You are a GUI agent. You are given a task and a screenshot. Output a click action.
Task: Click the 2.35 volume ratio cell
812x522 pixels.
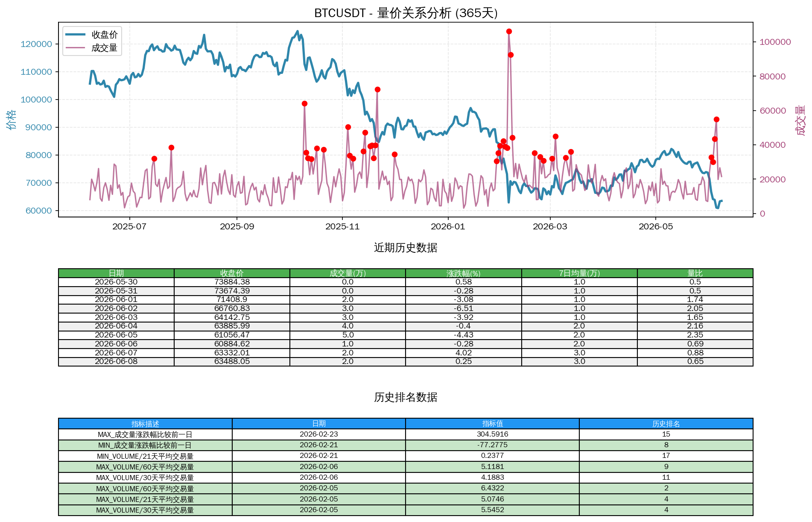click(x=695, y=335)
